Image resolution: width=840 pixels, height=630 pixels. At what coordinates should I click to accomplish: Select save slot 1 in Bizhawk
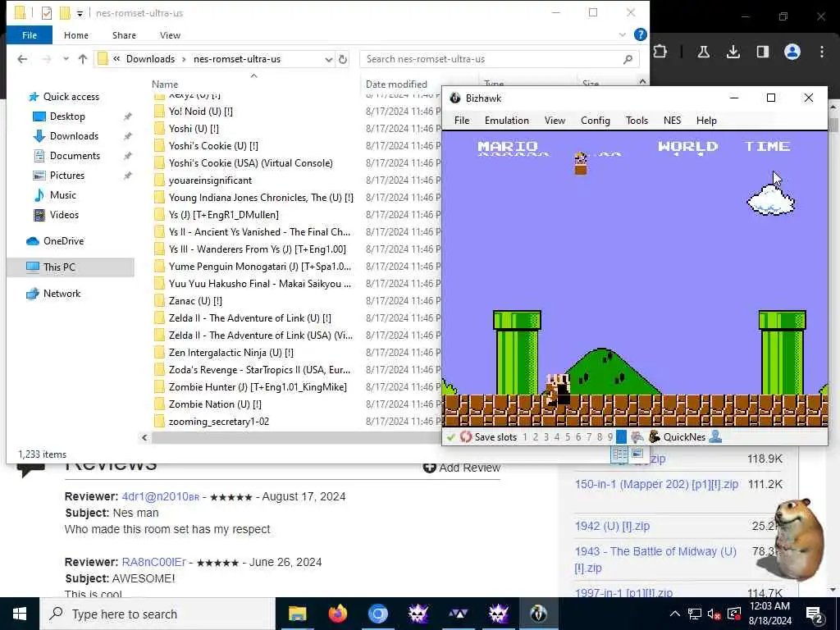[525, 437]
